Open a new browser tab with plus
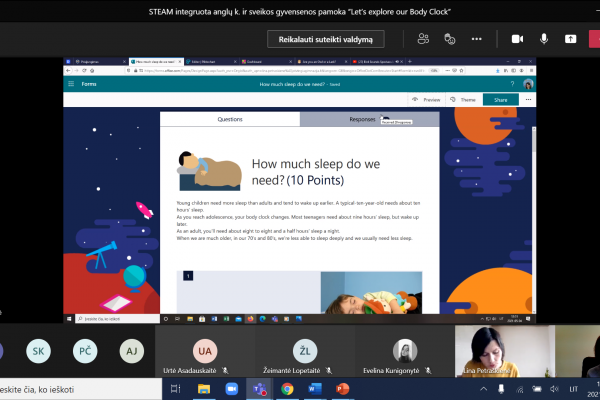This screenshot has width=600, height=400. 410,61
